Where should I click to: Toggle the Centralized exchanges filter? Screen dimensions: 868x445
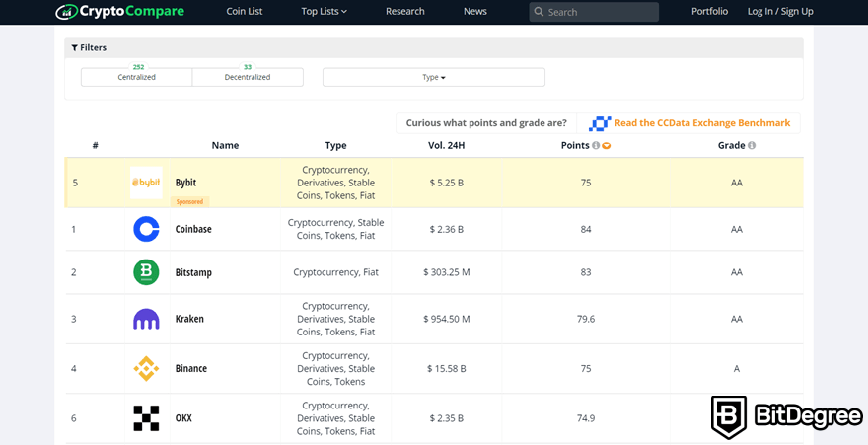(137, 77)
